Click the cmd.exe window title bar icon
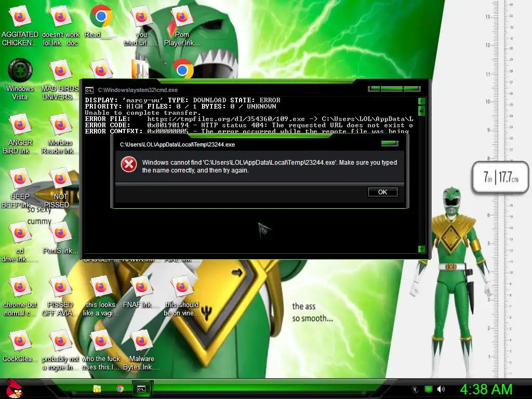Screen dimensions: 532x399 (89, 90)
